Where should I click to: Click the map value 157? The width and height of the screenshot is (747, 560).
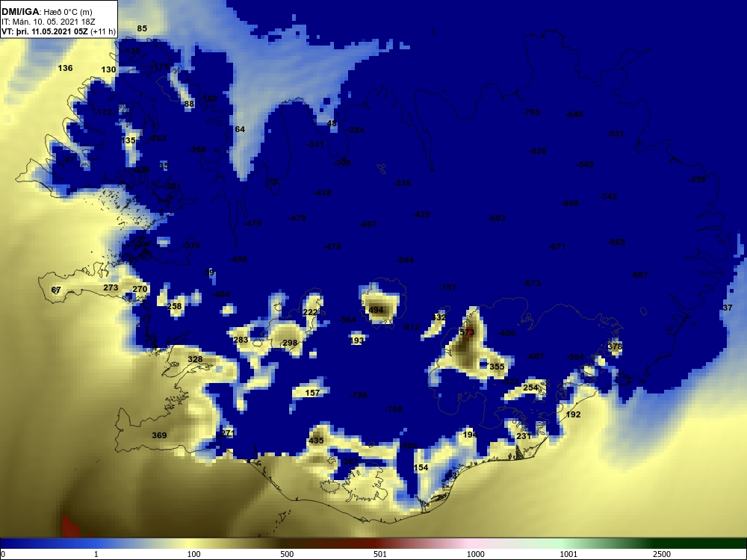pos(312,393)
